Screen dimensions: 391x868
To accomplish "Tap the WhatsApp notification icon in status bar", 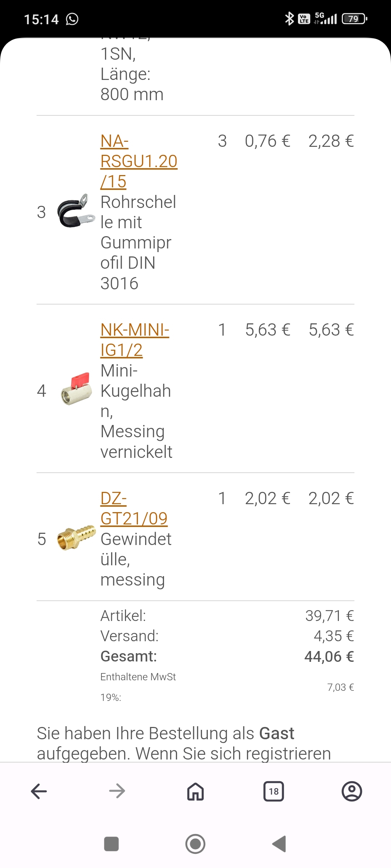I will point(72,19).
